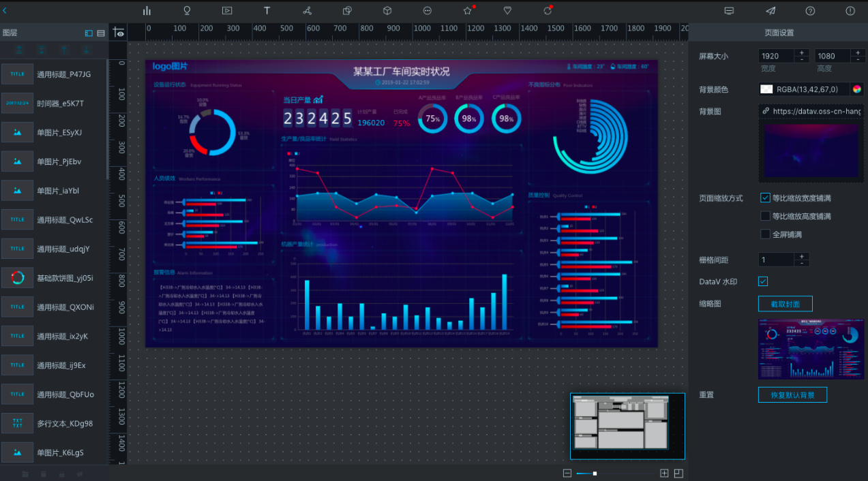Screen dimensions: 868x481
Task: Select the 多行文本_KDg98 layer
Action: (x=54, y=423)
